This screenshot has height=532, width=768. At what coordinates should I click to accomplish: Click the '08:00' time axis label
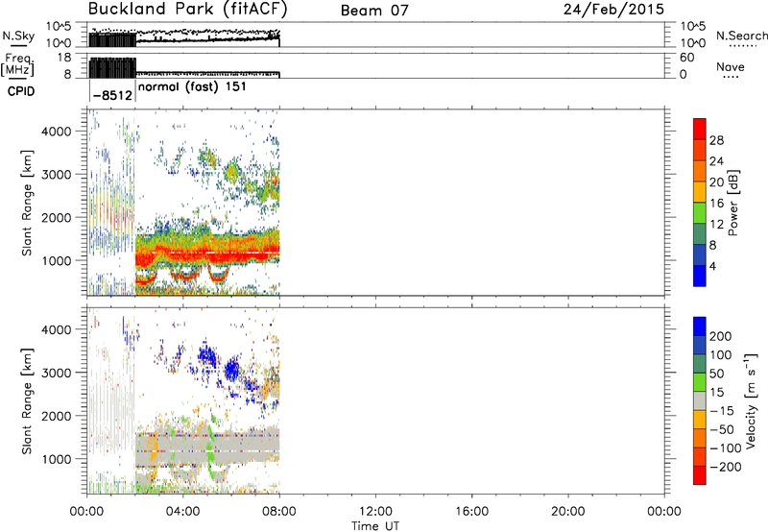pyautogui.click(x=279, y=512)
